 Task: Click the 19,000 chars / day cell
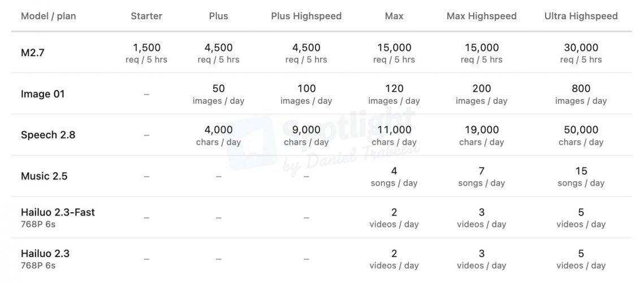coord(481,135)
